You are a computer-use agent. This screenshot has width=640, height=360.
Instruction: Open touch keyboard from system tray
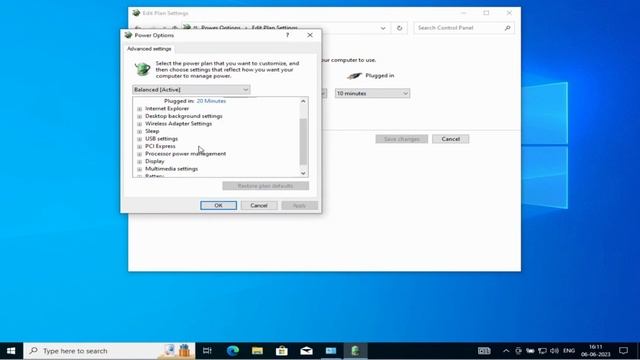[x=484, y=351]
